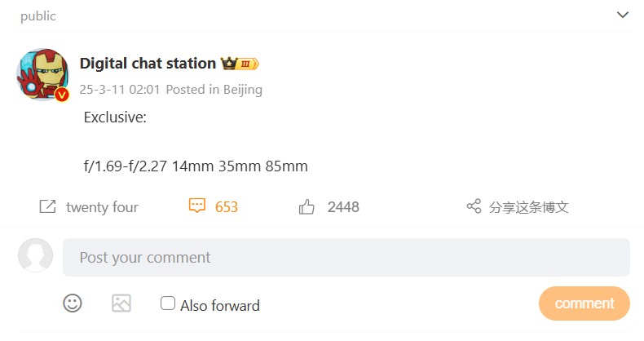This screenshot has width=644, height=341.
Task: Click the share network icon
Action: click(474, 206)
